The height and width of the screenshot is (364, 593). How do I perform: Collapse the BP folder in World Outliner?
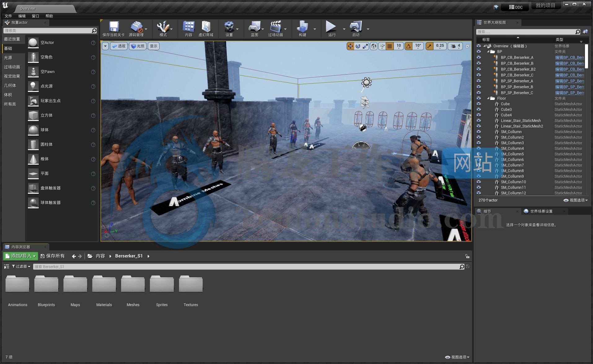point(488,52)
